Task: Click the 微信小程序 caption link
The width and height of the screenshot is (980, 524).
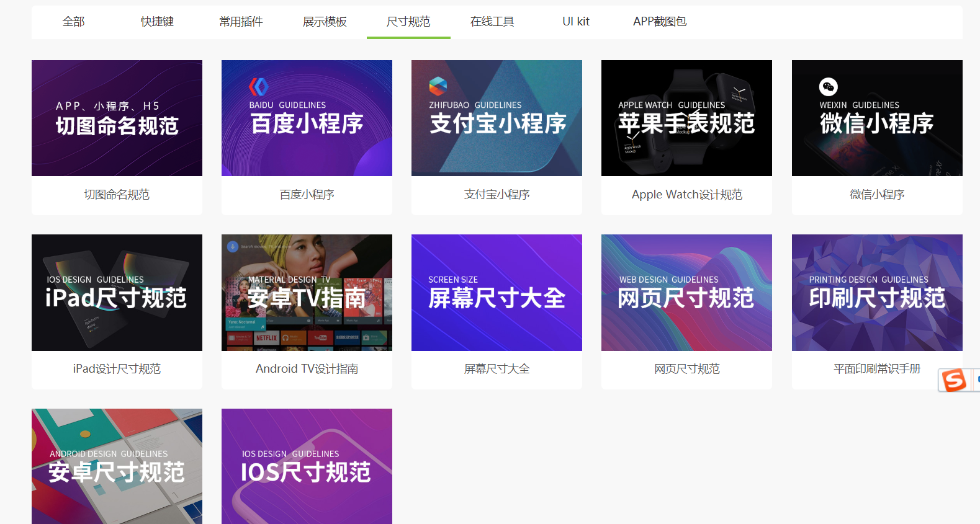Action: (877, 195)
